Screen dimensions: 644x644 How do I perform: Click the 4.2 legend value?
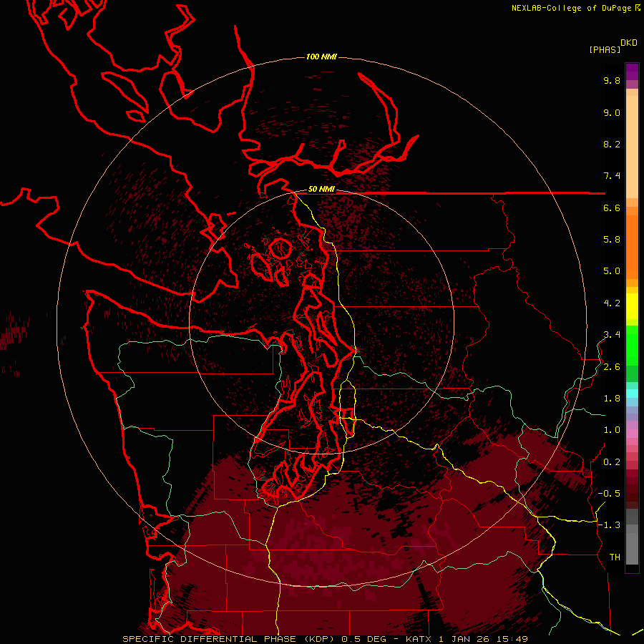pyautogui.click(x=612, y=303)
